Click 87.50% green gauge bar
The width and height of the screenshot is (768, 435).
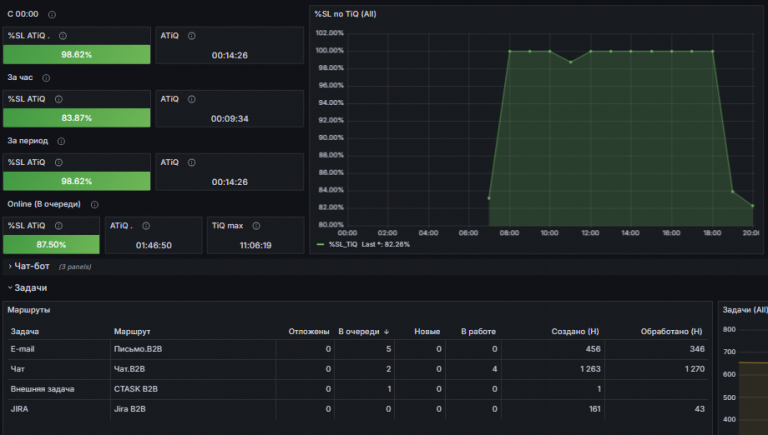click(x=51, y=244)
